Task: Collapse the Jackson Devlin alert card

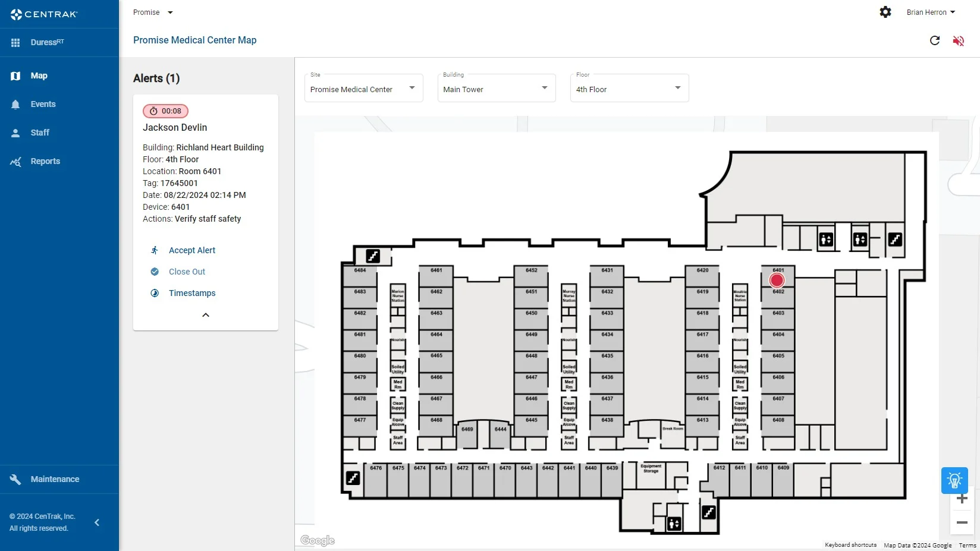Action: click(x=206, y=315)
